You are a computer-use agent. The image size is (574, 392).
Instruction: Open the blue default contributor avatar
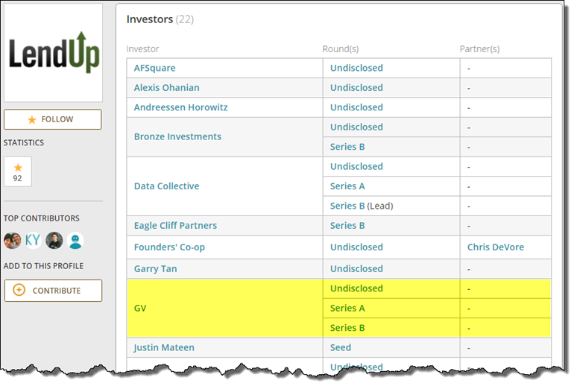[x=75, y=241]
